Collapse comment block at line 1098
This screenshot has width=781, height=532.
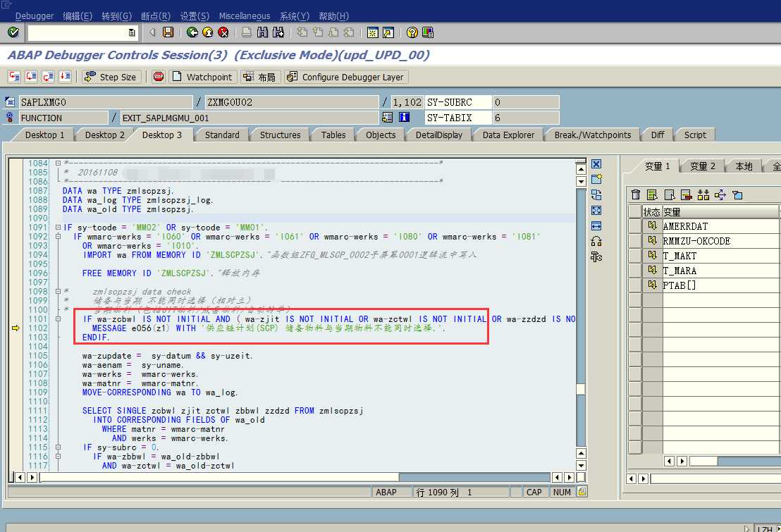tap(59, 292)
